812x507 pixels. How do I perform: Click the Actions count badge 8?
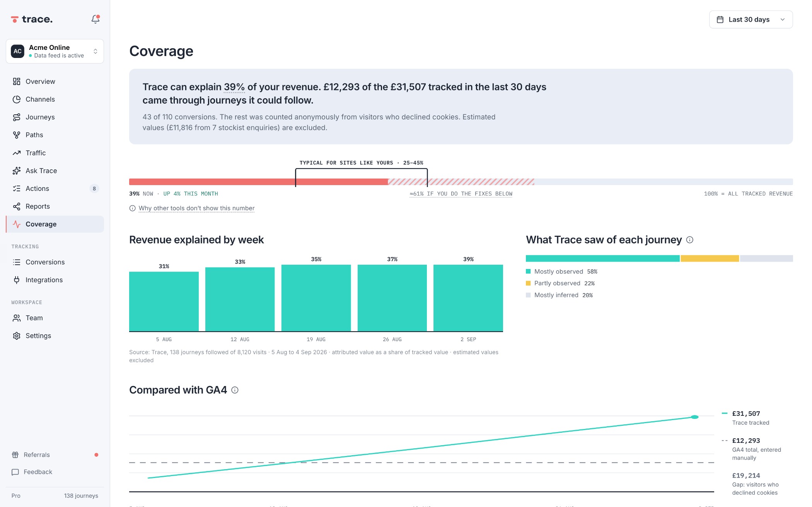click(94, 189)
